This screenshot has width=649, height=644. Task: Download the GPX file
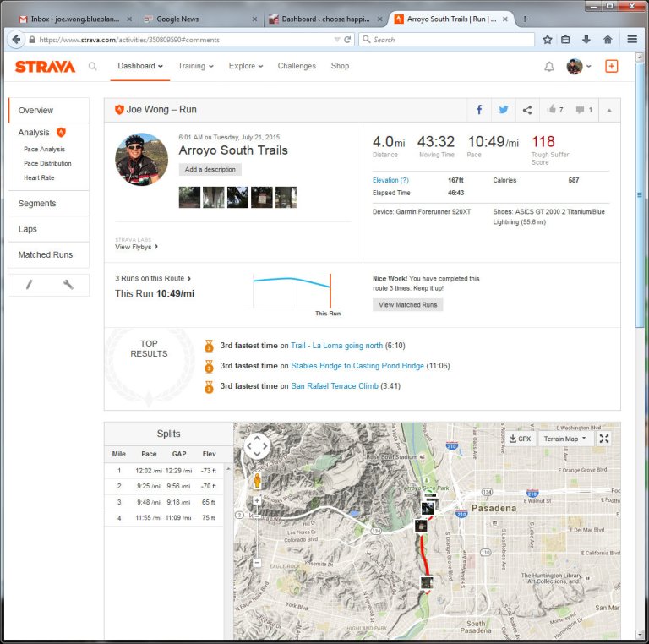point(520,439)
